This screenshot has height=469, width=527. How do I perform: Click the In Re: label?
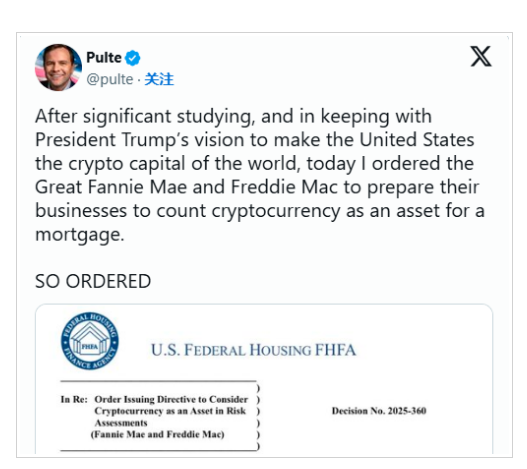tap(74, 399)
